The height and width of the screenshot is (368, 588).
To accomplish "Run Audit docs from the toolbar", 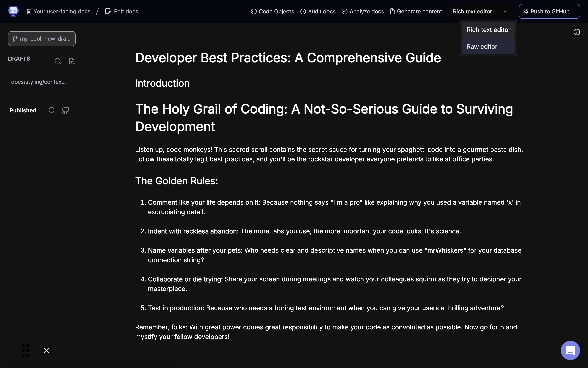I will [318, 11].
